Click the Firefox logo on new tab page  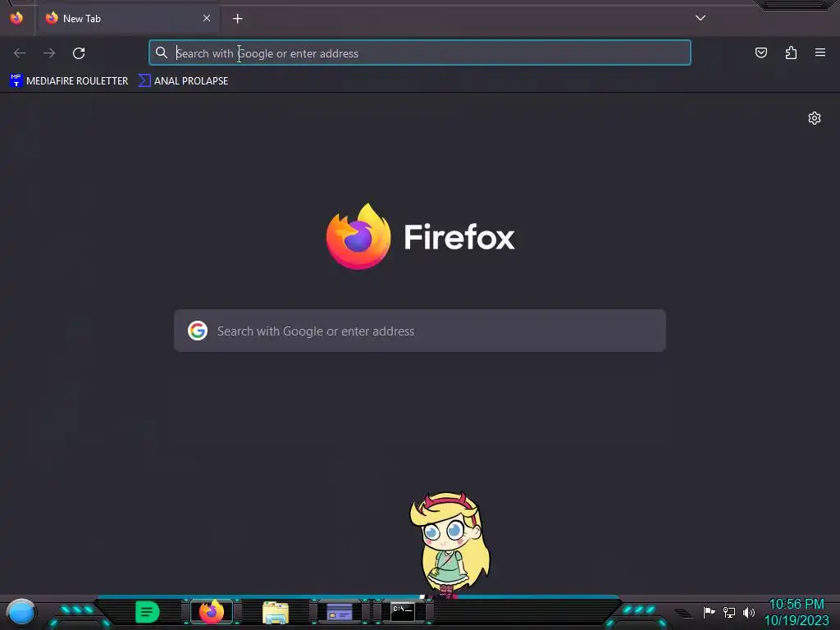click(358, 236)
